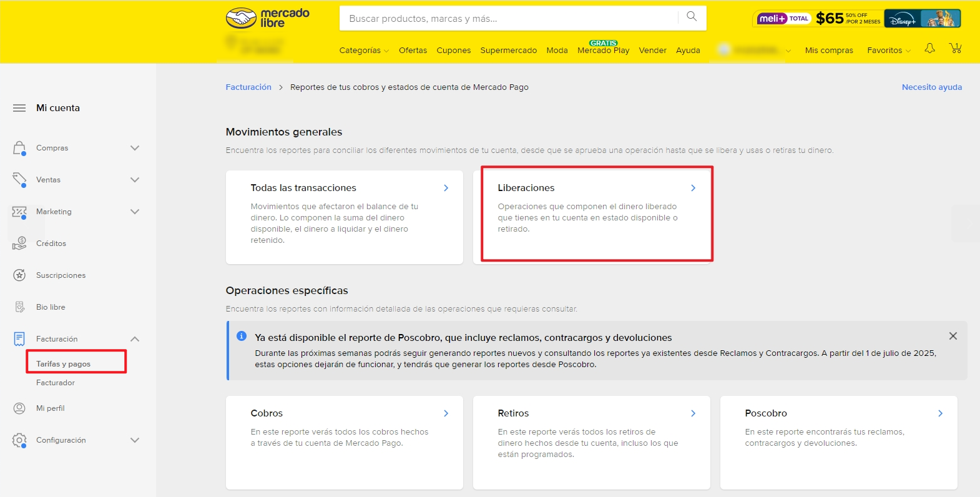980x497 pixels.
Task: Expand the Ventas sidebar section
Action: pyautogui.click(x=134, y=180)
